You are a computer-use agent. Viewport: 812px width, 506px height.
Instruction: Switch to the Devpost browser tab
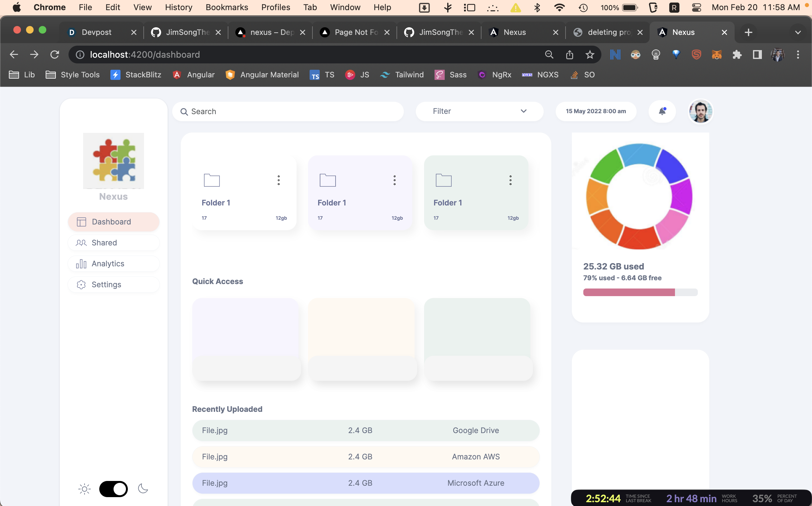[96, 32]
